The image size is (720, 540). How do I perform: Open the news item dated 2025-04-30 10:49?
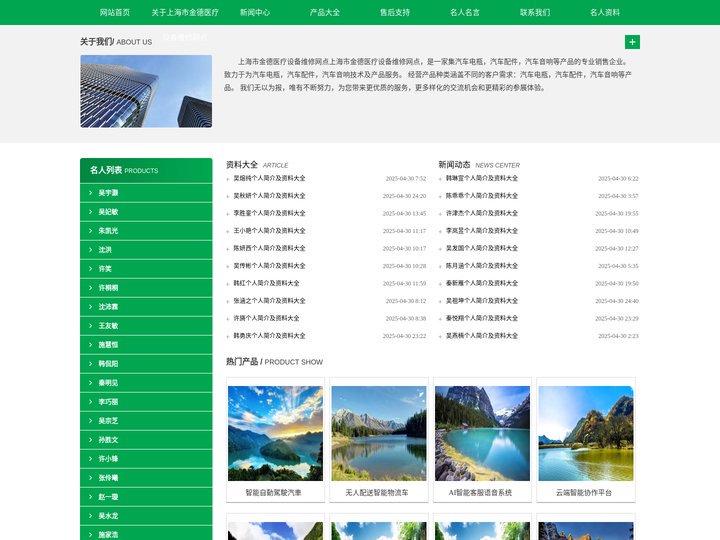click(482, 231)
